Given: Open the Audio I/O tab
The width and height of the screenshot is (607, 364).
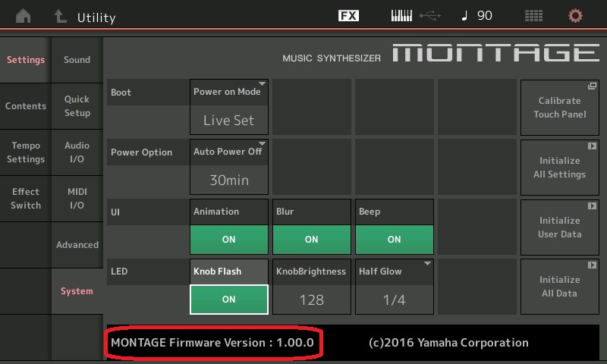Looking at the screenshot, I should (x=77, y=152).
